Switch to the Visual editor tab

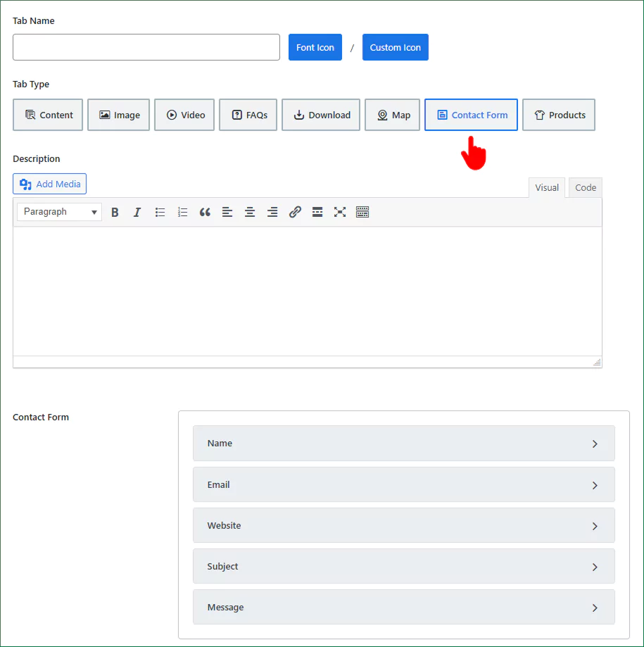(547, 188)
